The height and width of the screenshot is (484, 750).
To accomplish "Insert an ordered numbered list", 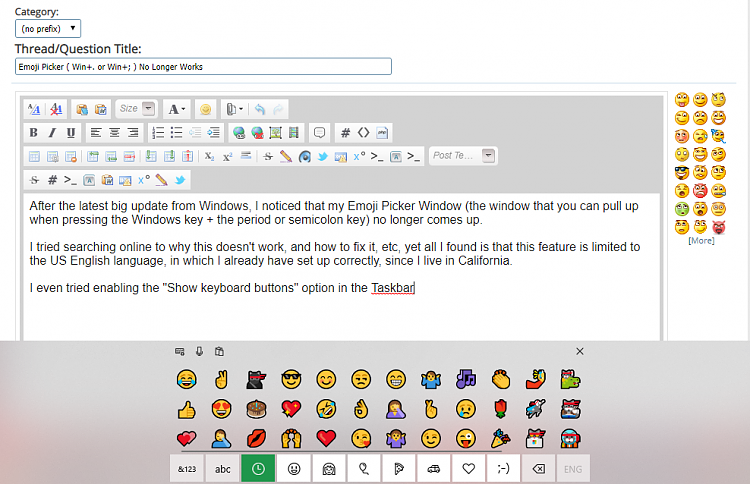I will point(158,132).
